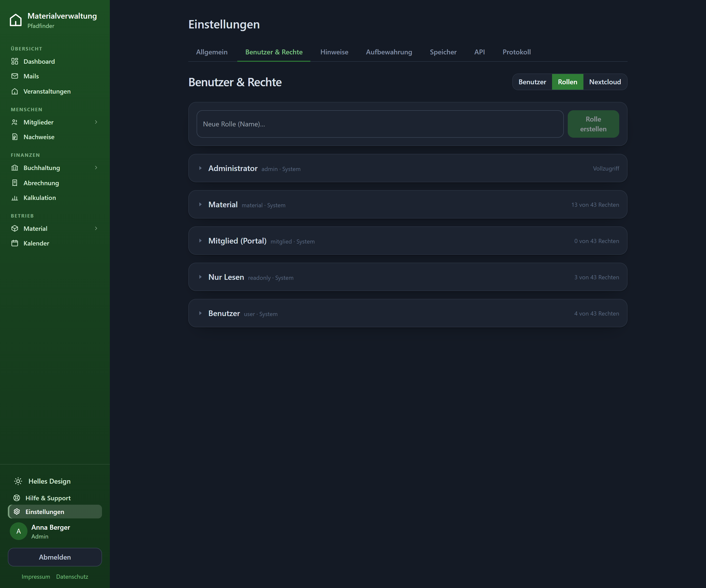This screenshot has width=706, height=588.
Task: Switch to the Nextcloud segment view
Action: point(605,82)
